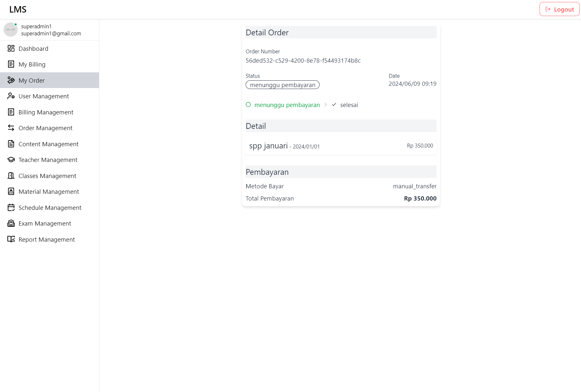Navigate to Material Management
The image size is (581, 392).
(50, 192)
